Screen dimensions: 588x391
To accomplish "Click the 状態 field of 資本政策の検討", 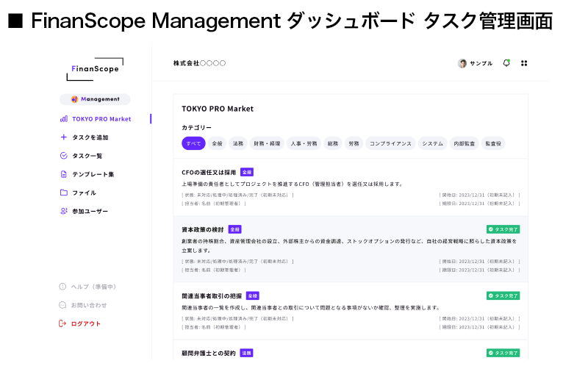I will pyautogui.click(x=237, y=262).
